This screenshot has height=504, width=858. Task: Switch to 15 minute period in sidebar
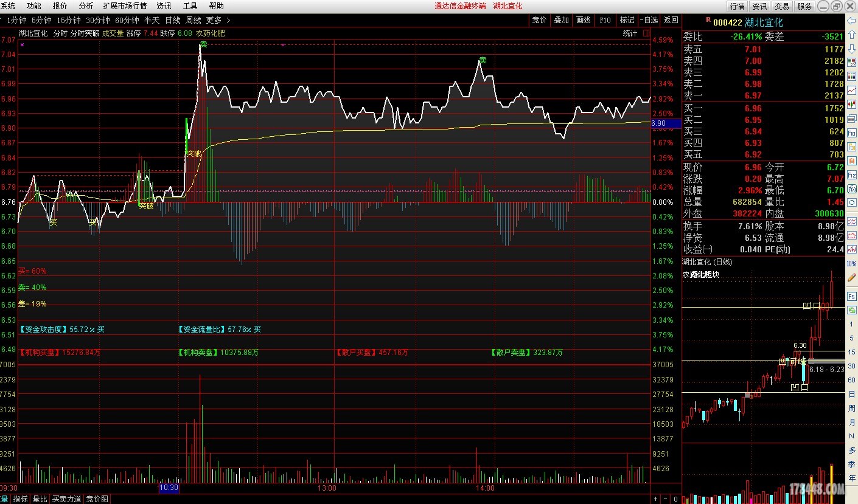(x=851, y=352)
